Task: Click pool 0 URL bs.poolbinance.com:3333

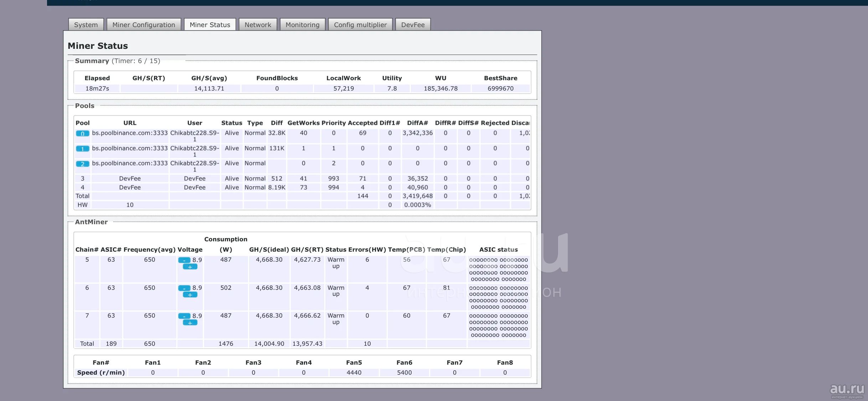Action: point(130,133)
